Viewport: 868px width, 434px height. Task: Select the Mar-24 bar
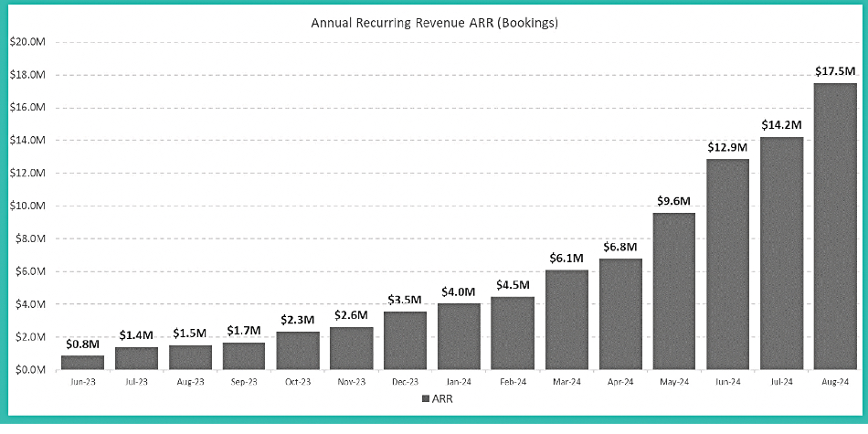click(x=566, y=320)
